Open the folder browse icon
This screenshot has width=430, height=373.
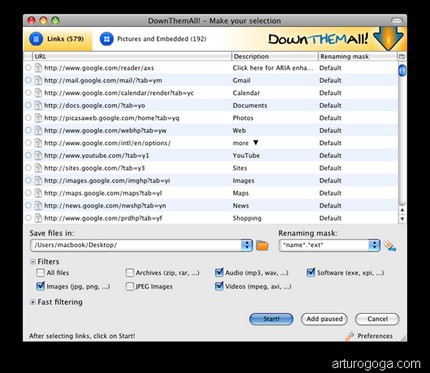tap(262, 246)
